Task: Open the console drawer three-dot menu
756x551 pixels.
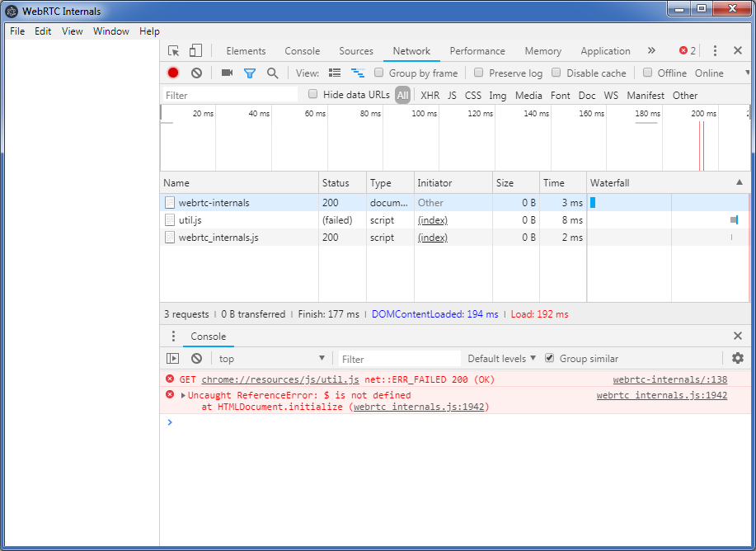Action: (x=173, y=337)
